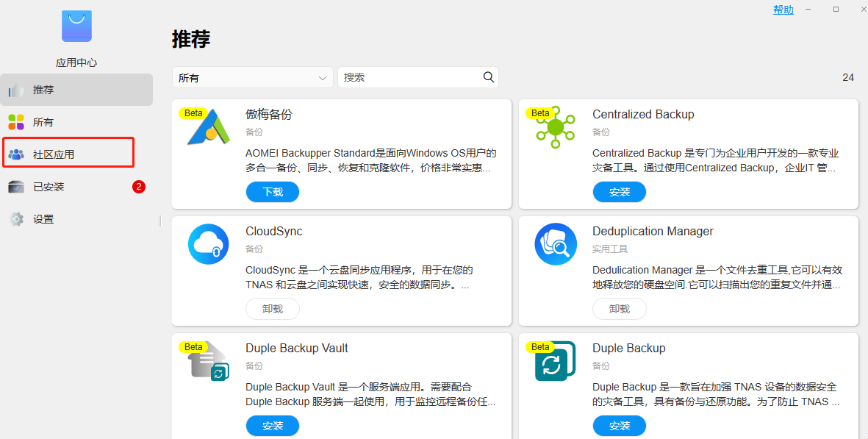Click the Dedulication Manager description text
This screenshot has height=439, width=868.
717,277
